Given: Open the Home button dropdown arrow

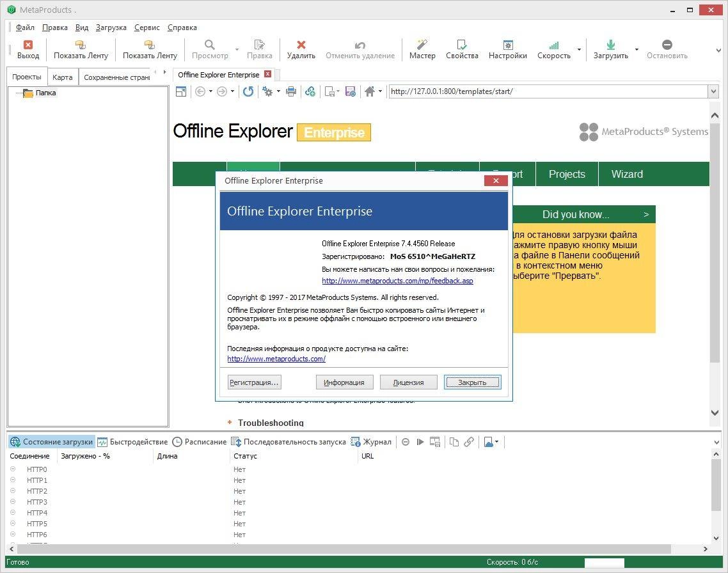Looking at the screenshot, I should click(380, 91).
